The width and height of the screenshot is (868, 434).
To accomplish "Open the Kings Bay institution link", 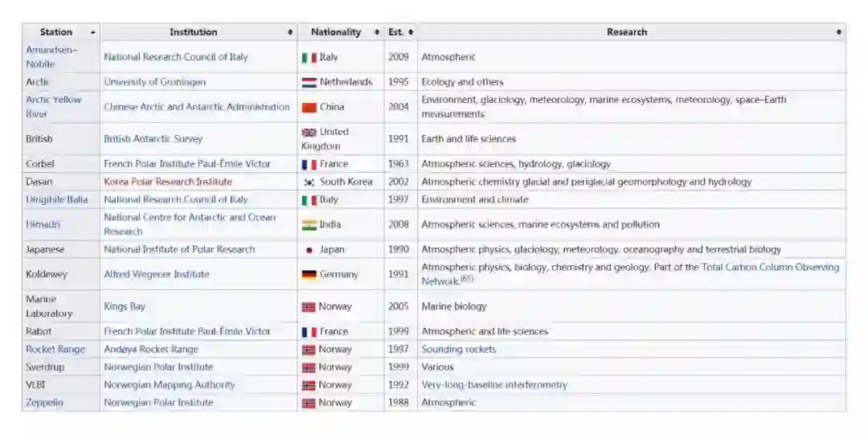I will 125,306.
